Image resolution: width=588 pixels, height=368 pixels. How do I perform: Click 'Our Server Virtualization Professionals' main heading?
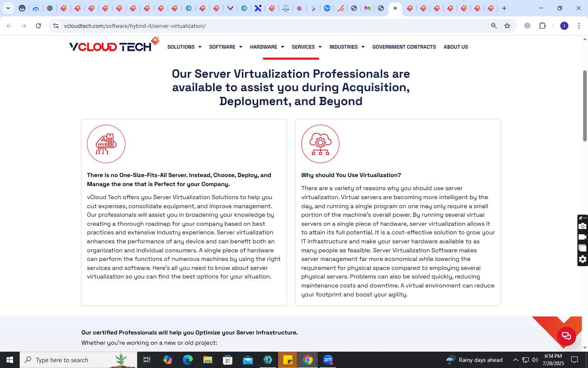(x=291, y=88)
